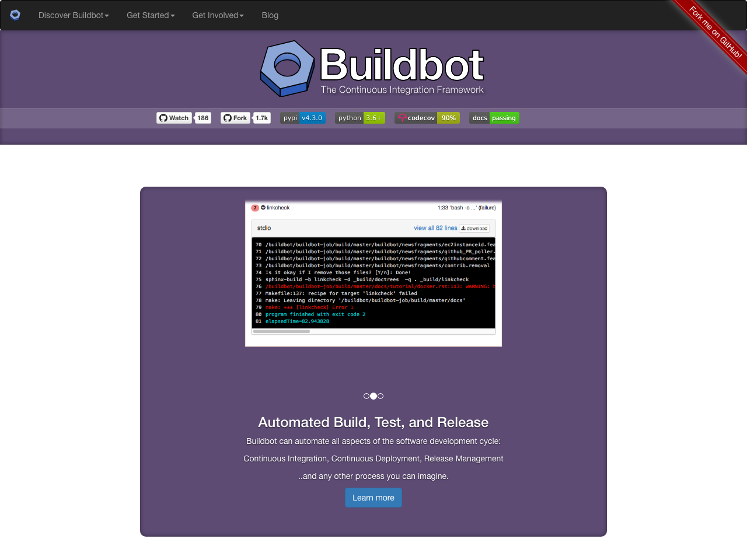
Task: Click the python 3.6+ badge
Action: tap(359, 118)
